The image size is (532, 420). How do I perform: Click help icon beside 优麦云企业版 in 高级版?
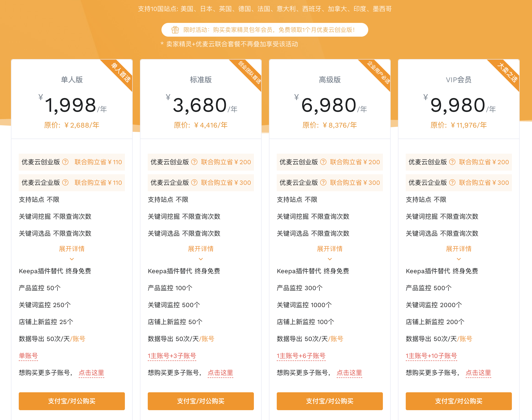323,183
